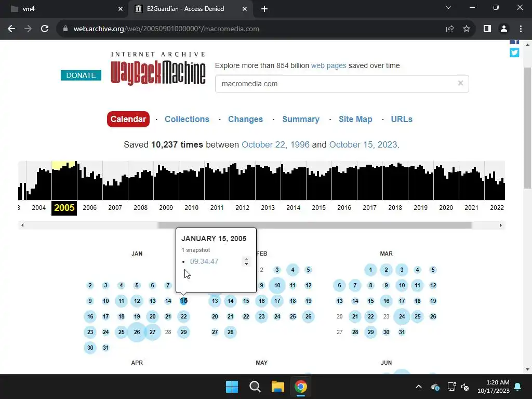The width and height of the screenshot is (532, 399).
Task: Open the Summary tab
Action: 301,119
